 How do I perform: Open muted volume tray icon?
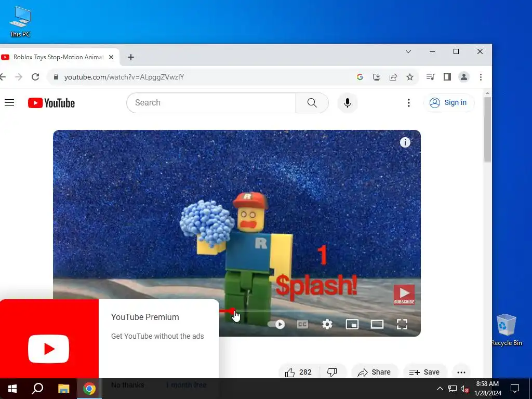point(465,389)
